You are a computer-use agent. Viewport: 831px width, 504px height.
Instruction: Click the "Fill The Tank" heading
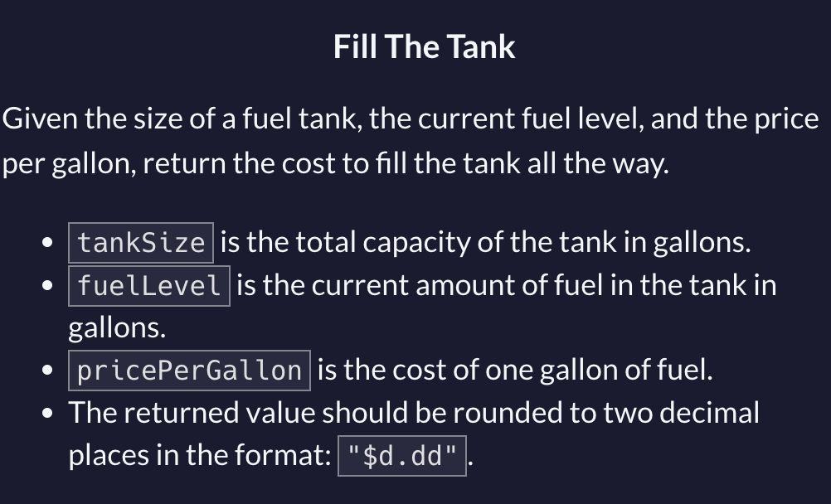point(424,46)
